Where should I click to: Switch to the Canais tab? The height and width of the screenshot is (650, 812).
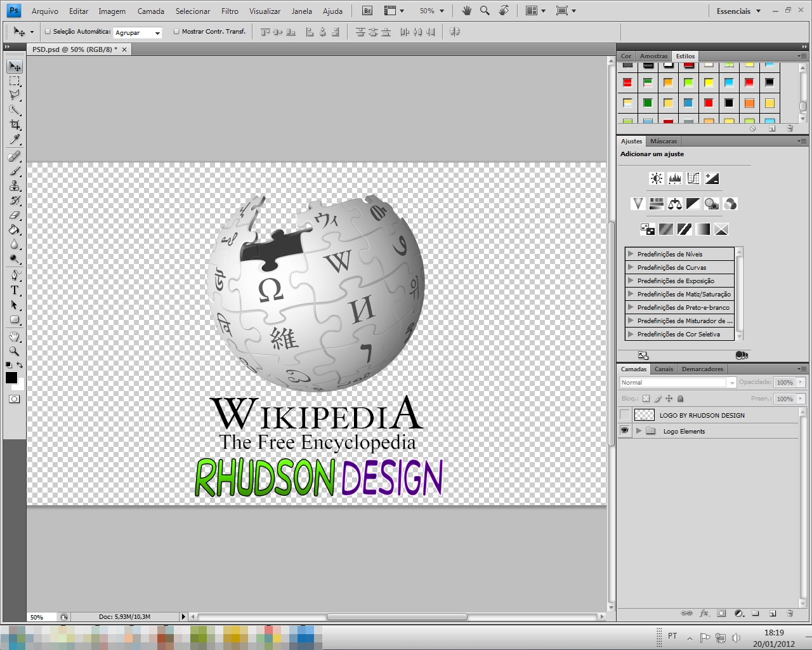tap(663, 369)
